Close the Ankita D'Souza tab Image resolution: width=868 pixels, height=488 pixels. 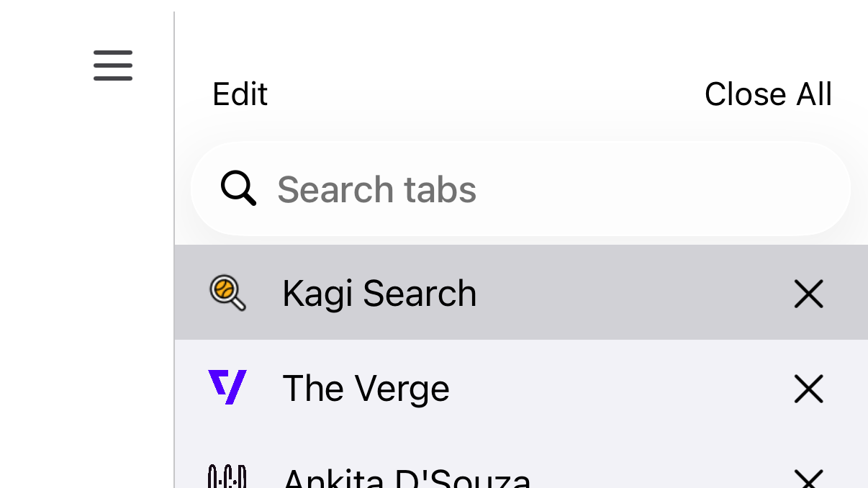[808, 477]
